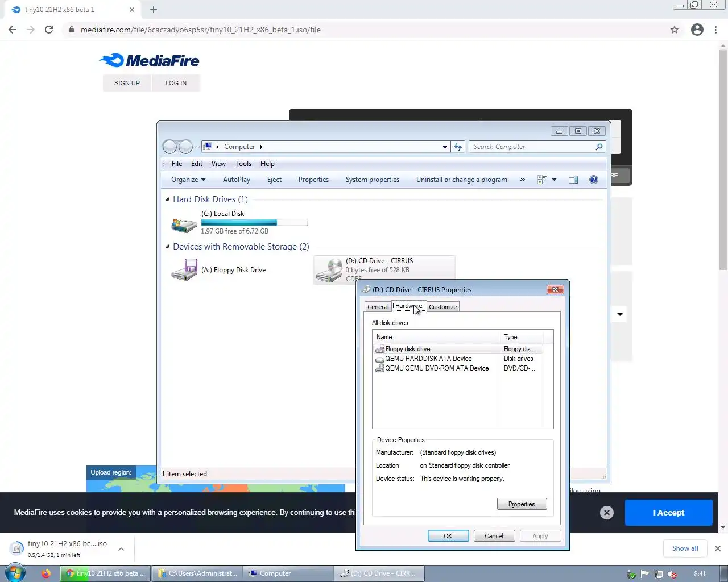Click device Properties button in dialog

click(522, 504)
